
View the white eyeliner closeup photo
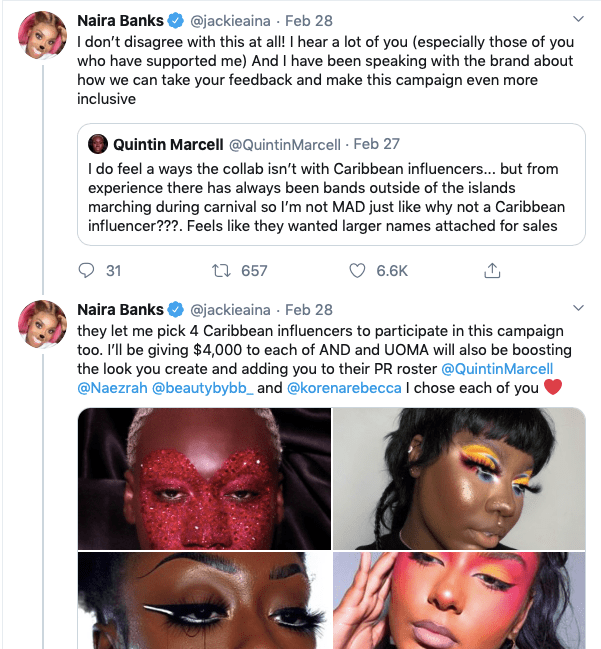coord(204,600)
